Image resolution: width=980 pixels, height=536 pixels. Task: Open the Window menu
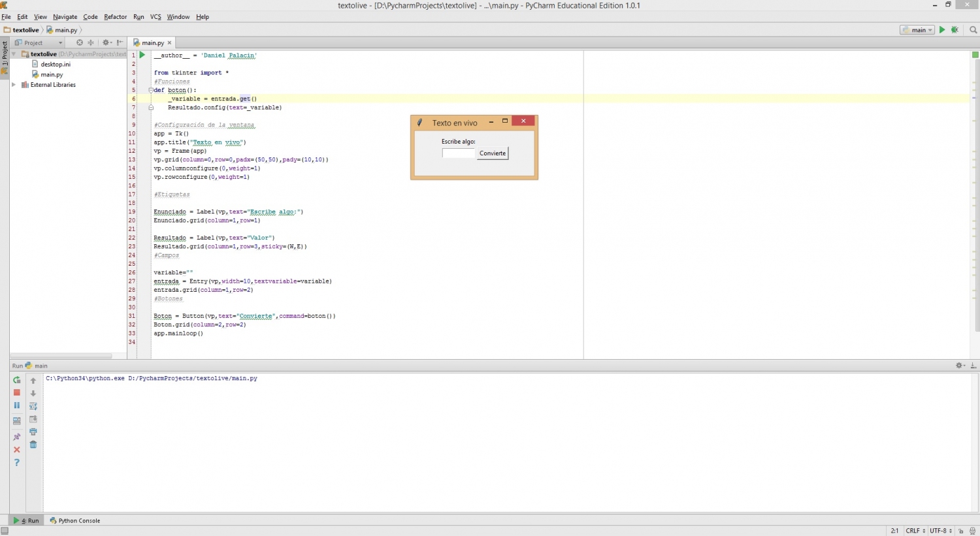[178, 17]
